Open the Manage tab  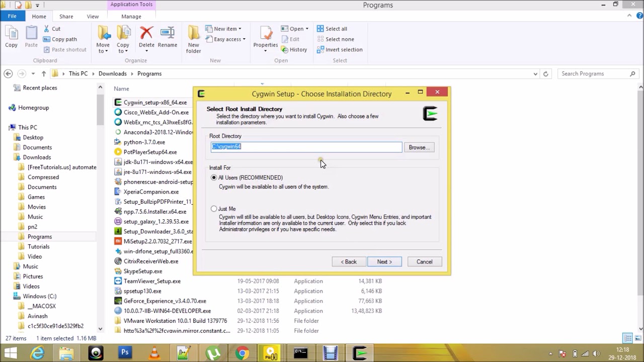[x=131, y=16]
